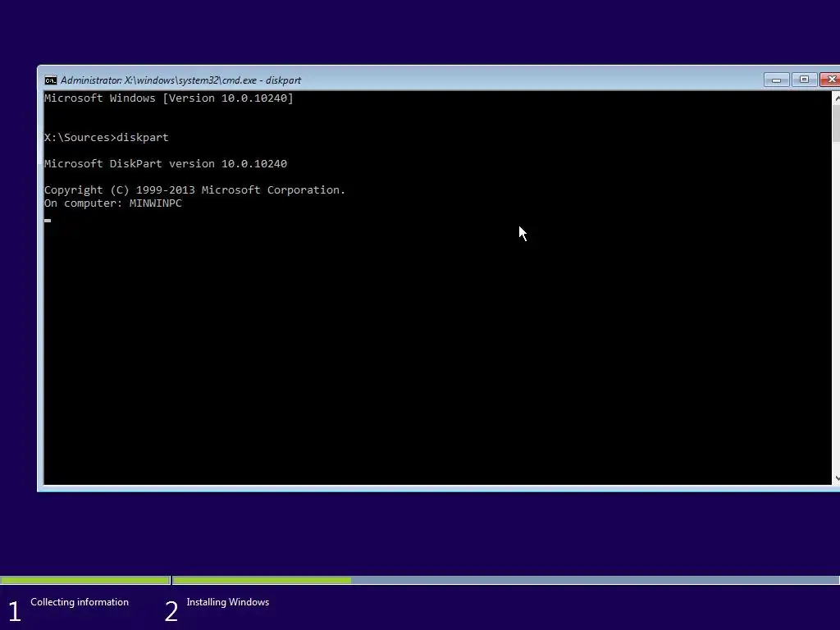840x630 pixels.
Task: Click the console scrollbar up arrow
Action: click(836, 98)
